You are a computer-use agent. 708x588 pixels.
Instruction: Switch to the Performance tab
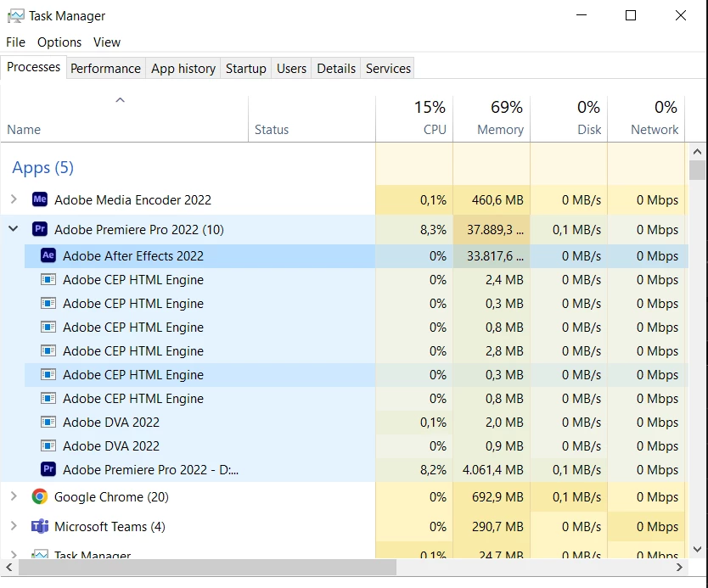pos(105,68)
